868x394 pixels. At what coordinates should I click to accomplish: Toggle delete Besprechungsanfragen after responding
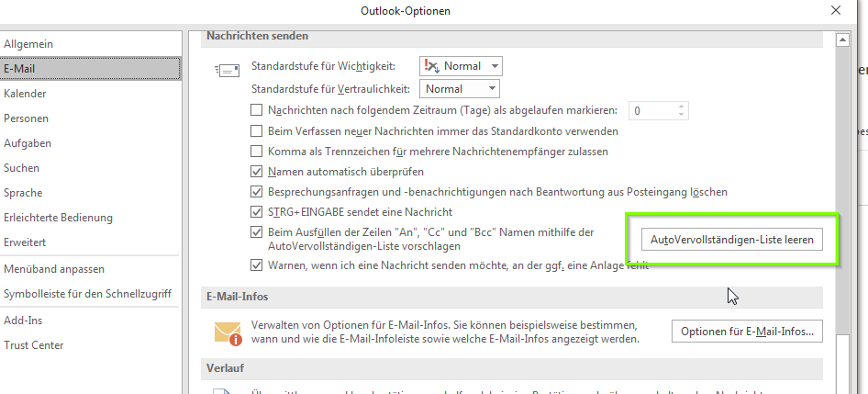coord(256,192)
